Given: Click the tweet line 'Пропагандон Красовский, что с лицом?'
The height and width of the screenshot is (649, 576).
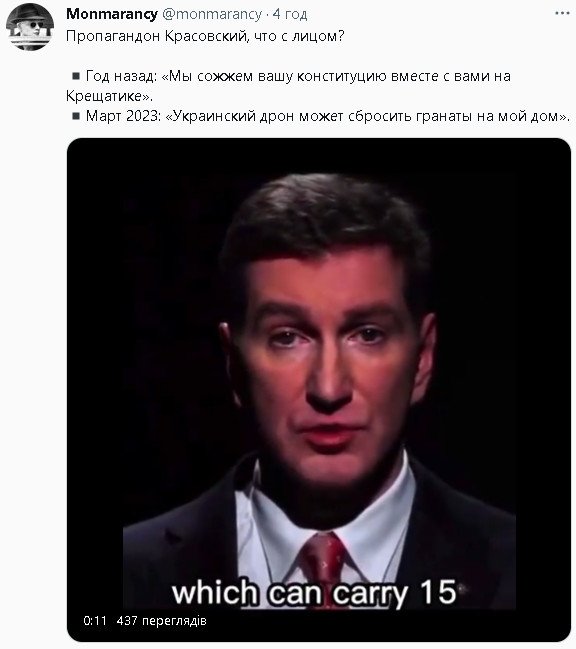Looking at the screenshot, I should (x=205, y=36).
